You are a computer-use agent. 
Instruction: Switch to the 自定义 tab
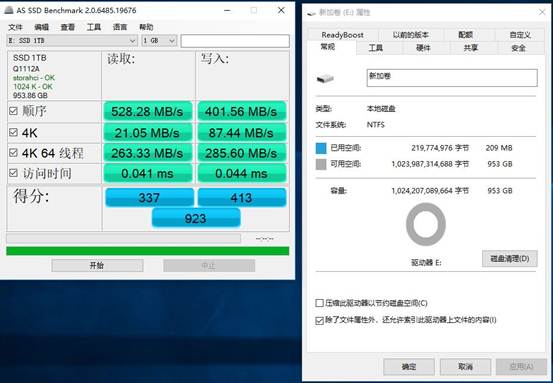tap(520, 35)
